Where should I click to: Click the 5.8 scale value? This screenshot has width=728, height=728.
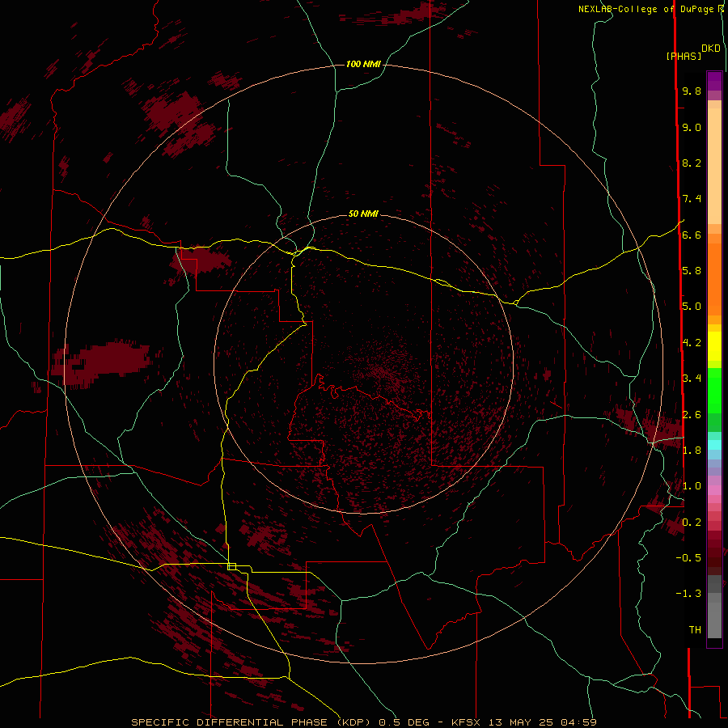(692, 271)
